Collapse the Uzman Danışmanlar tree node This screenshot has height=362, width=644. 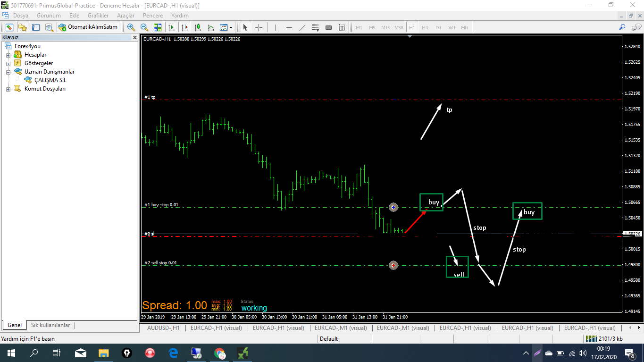pyautogui.click(x=8, y=72)
